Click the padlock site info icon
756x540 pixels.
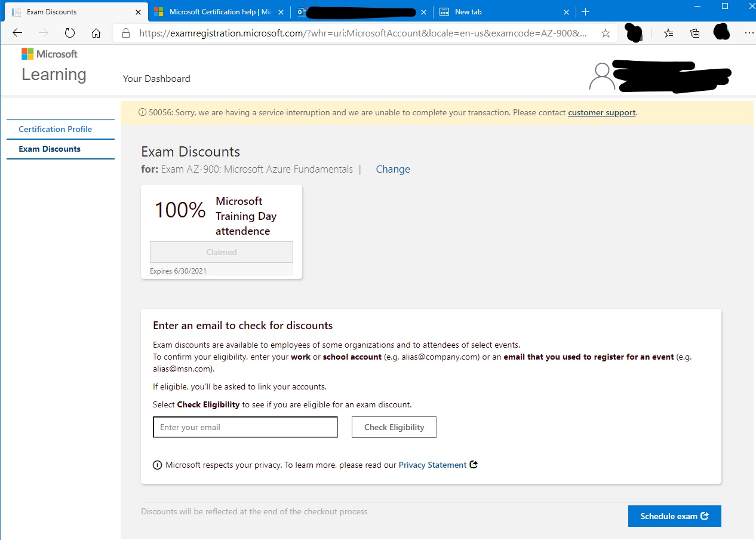tap(125, 33)
